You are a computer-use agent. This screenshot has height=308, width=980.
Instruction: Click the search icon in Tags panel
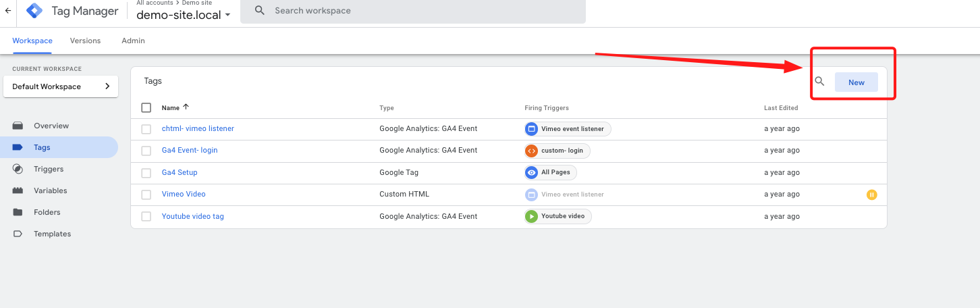[819, 82]
